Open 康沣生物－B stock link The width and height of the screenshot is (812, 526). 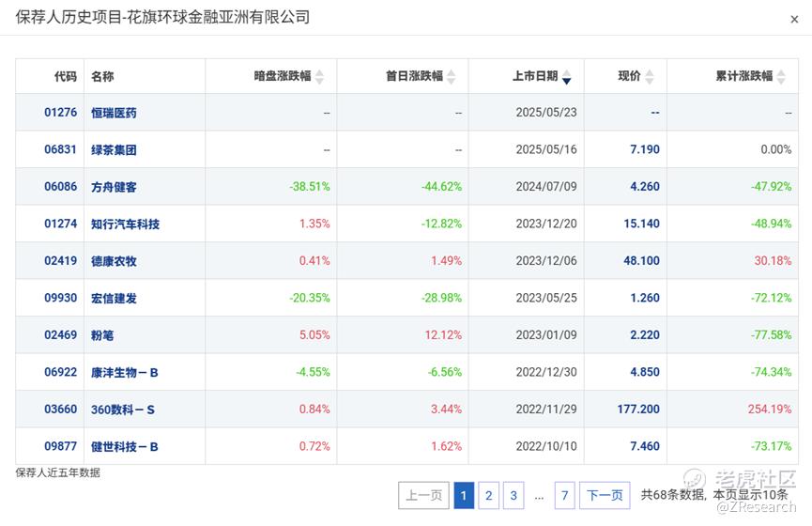coord(125,373)
